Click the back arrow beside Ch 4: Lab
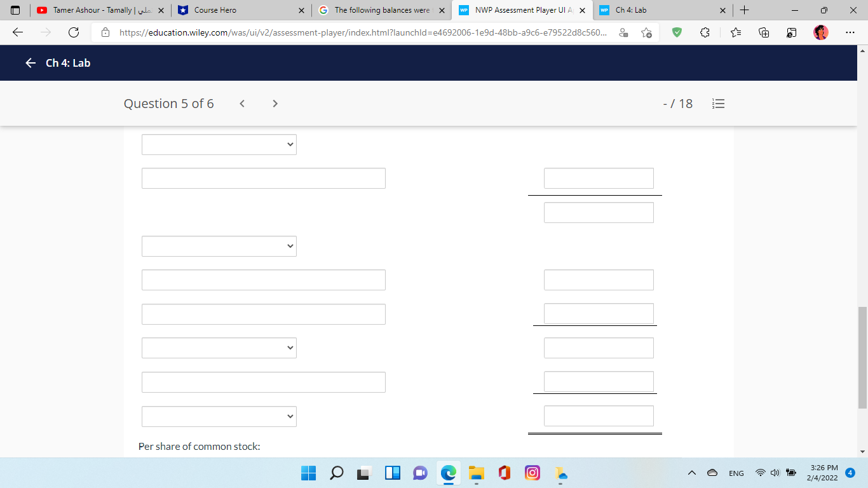 (30, 63)
